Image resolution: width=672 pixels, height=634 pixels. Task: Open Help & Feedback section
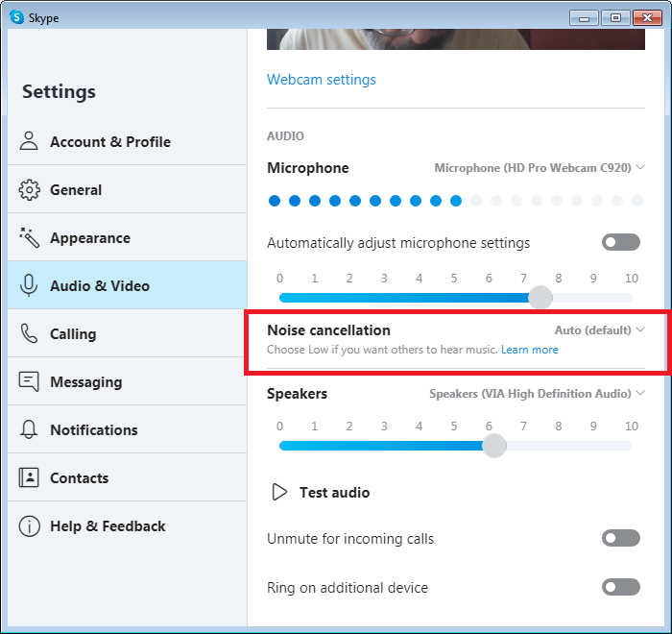[x=128, y=525]
